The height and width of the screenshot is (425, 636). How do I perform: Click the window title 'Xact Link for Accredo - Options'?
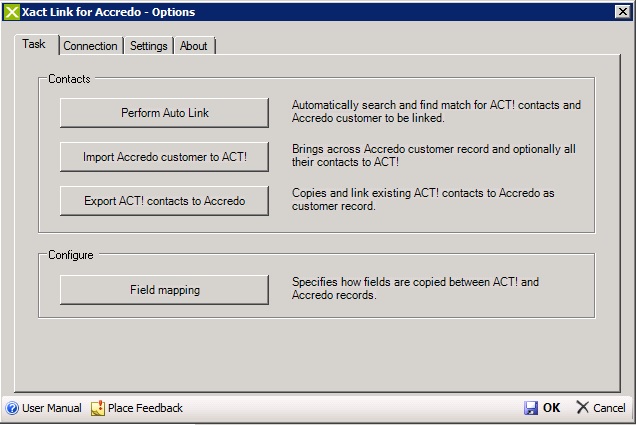tap(108, 12)
